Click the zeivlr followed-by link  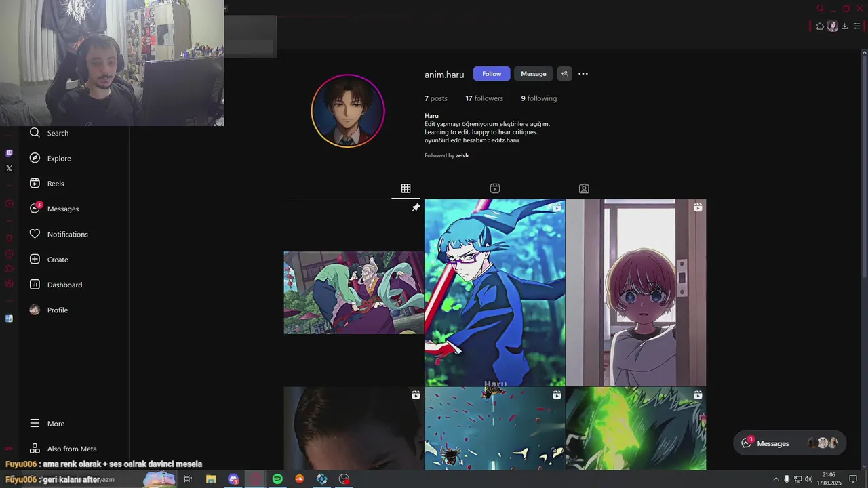[462, 155]
